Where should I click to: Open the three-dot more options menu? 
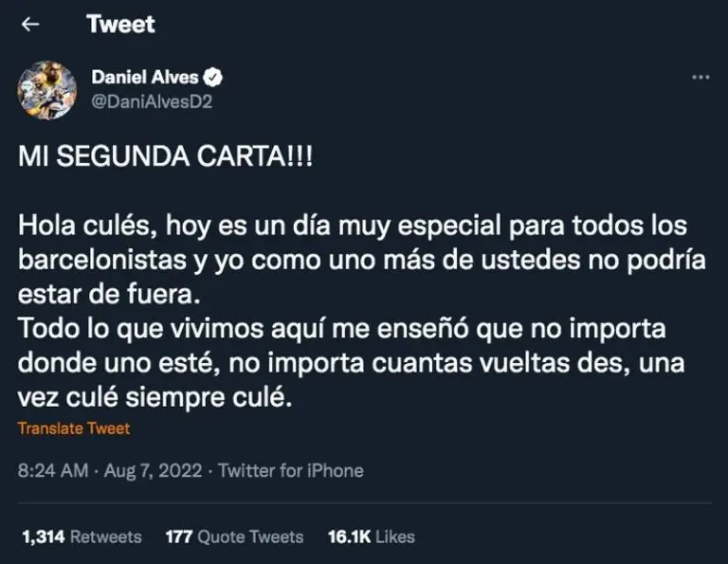[701, 78]
